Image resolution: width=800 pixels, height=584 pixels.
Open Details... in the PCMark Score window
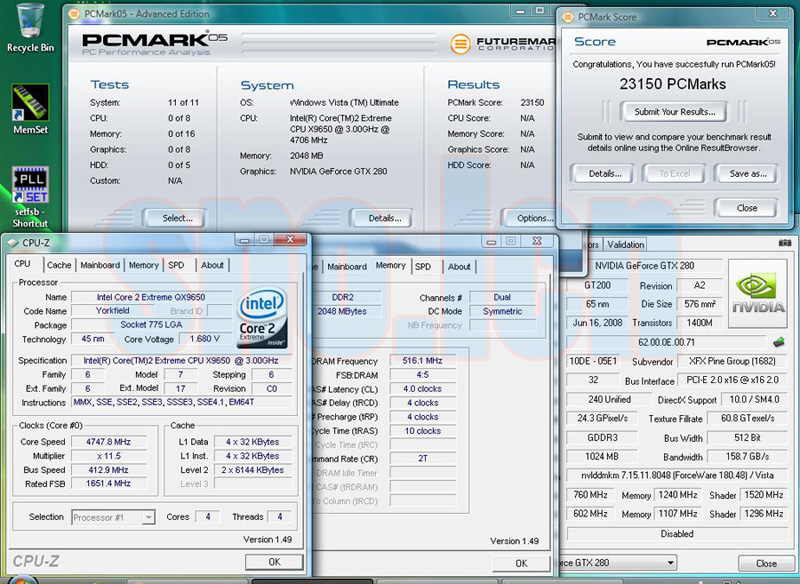pos(603,173)
